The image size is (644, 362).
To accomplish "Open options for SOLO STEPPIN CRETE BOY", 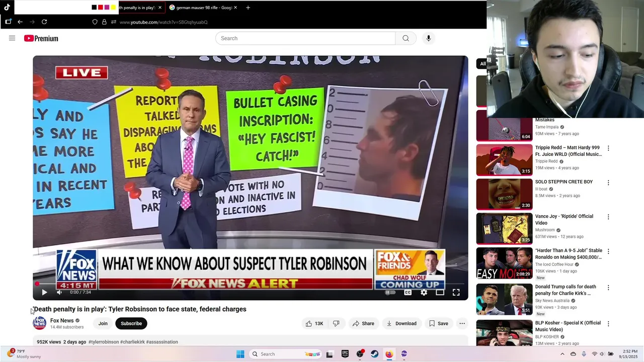I will (x=608, y=183).
